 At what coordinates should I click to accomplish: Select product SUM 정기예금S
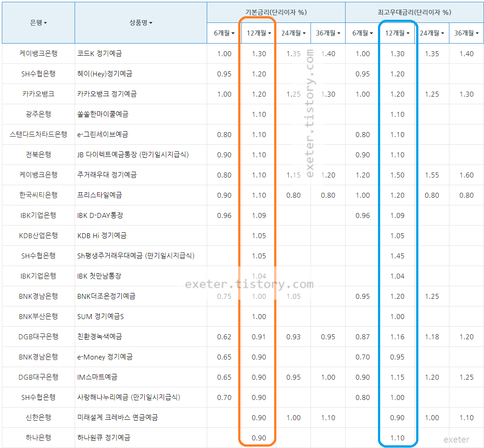[100, 316]
